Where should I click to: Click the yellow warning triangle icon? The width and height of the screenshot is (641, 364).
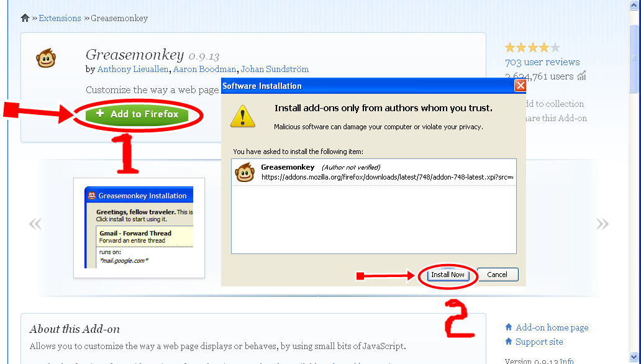coord(243,116)
